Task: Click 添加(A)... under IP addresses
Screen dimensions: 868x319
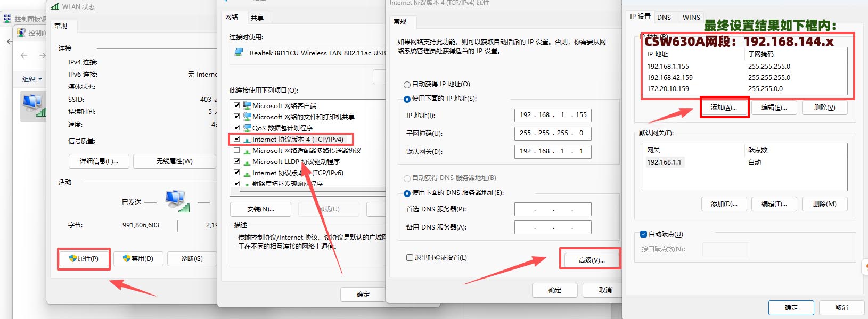Action: coord(724,107)
